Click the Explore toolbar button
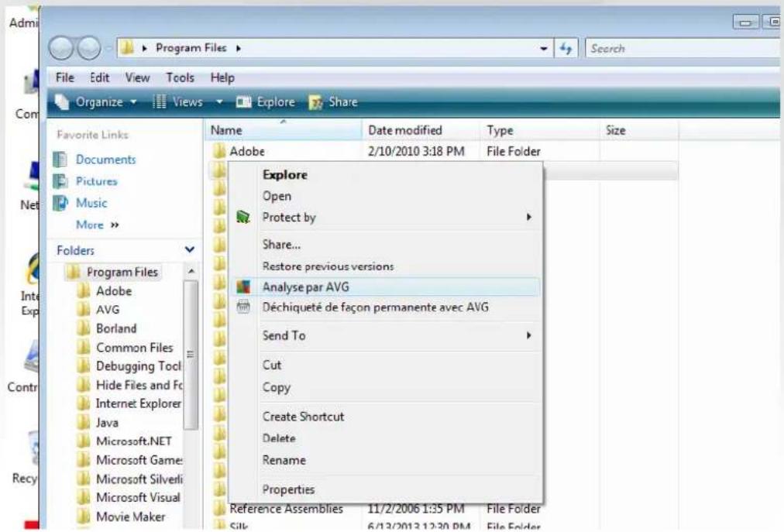Viewport: 784px width, 532px height. pyautogui.click(x=266, y=102)
